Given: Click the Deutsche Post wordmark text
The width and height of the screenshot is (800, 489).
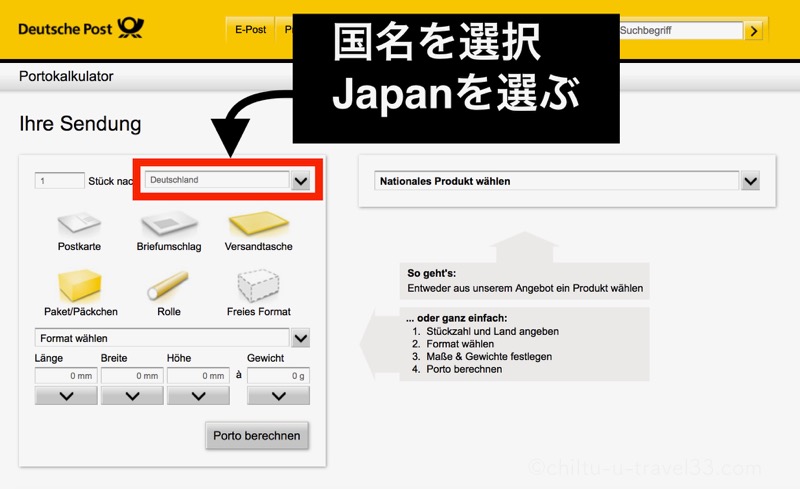Looking at the screenshot, I should tap(65, 29).
